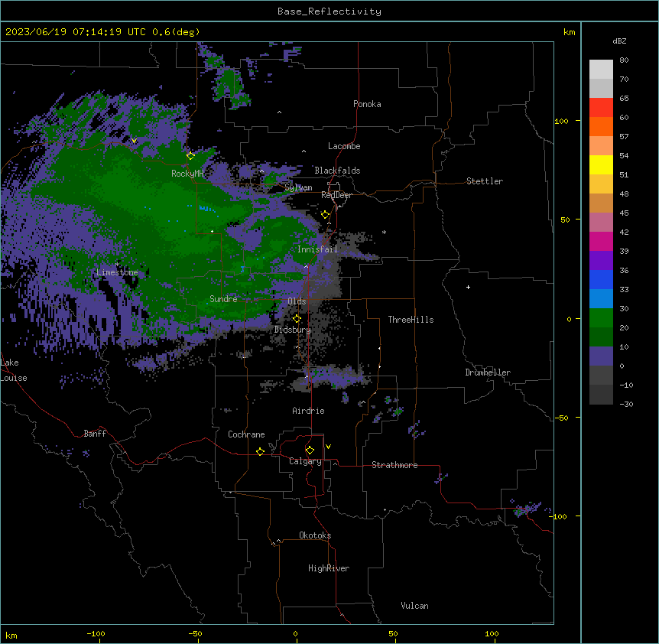Click the Olds town label
This screenshot has width=659, height=644.
coord(297,301)
